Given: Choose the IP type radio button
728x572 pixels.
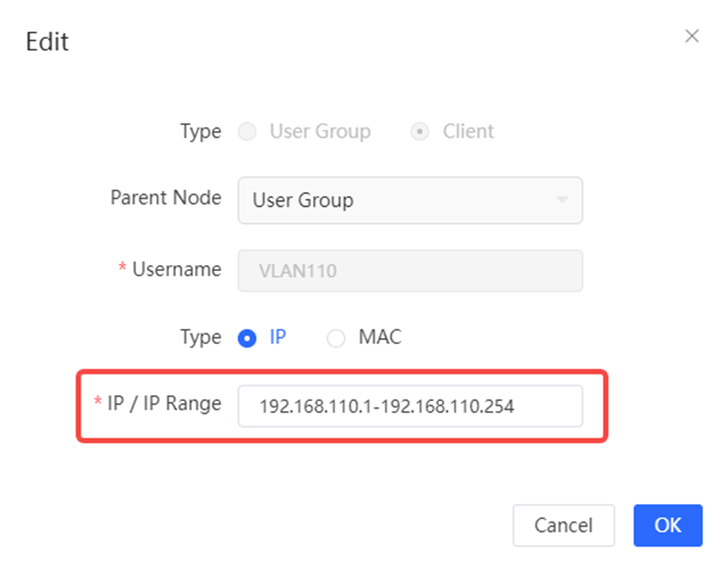Looking at the screenshot, I should [x=247, y=338].
